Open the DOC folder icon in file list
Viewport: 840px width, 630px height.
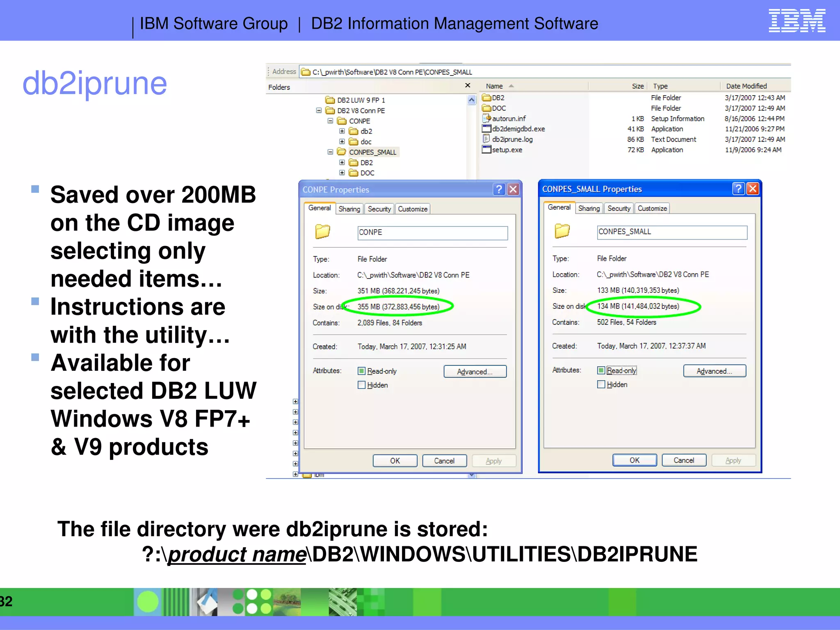486,108
